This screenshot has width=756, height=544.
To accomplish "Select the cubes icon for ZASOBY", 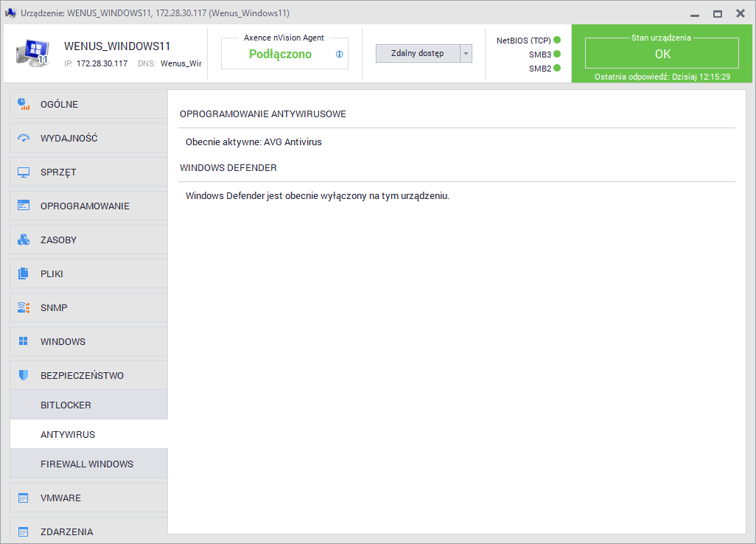I will (24, 240).
